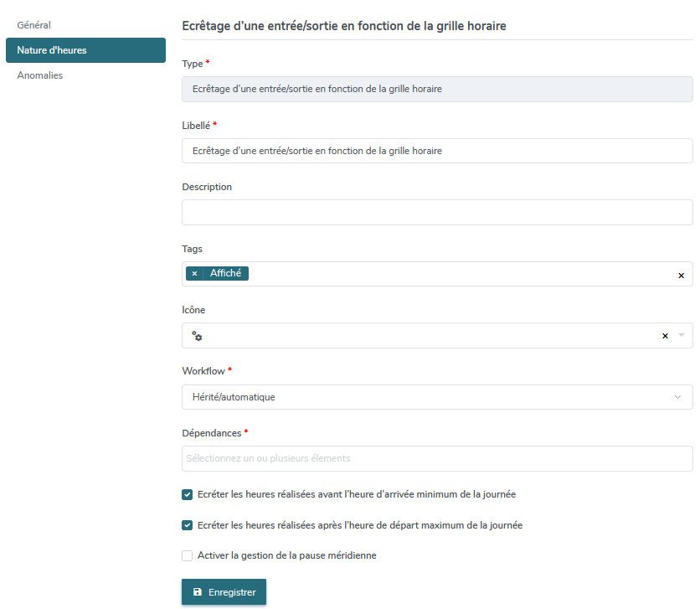
Task: Clear all tags with the x icon
Action: 681,276
